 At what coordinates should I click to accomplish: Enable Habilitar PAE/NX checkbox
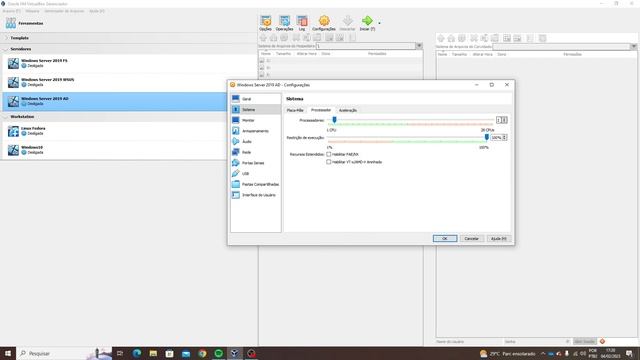point(329,154)
